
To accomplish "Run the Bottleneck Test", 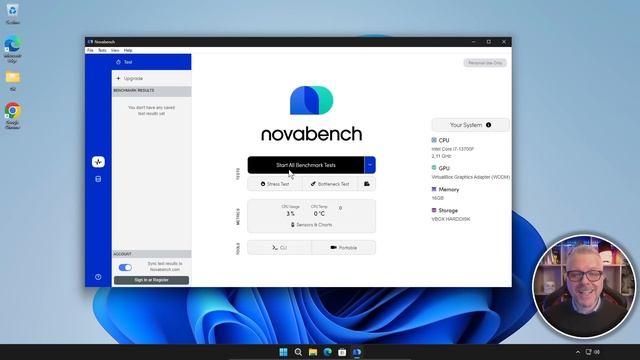I will pos(330,184).
